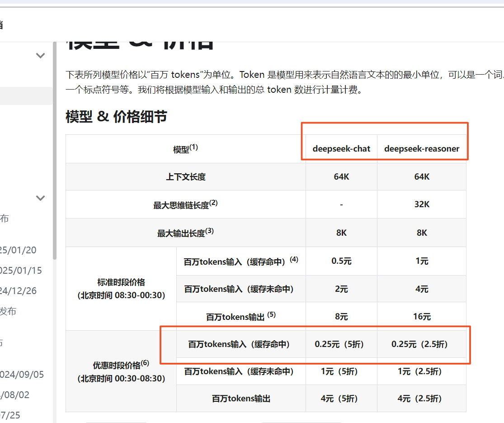Click the 8K cell under deepseek-reasoner
504x423 pixels.
tap(422, 233)
